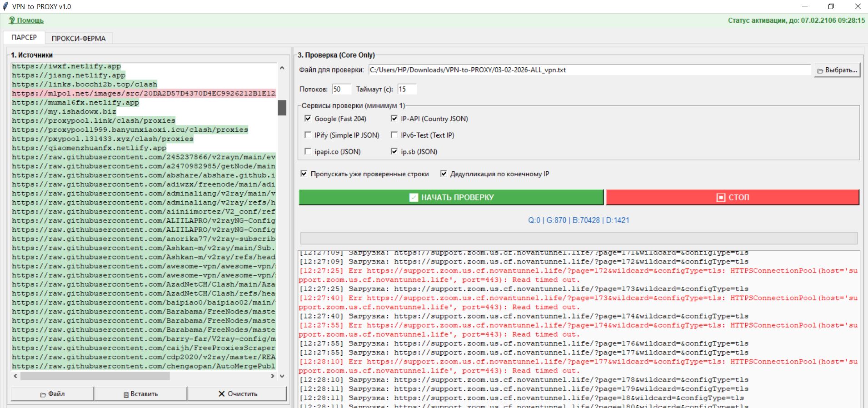868x408 pixels.
Task: Click the Выбрать... file browse button
Action: (837, 70)
